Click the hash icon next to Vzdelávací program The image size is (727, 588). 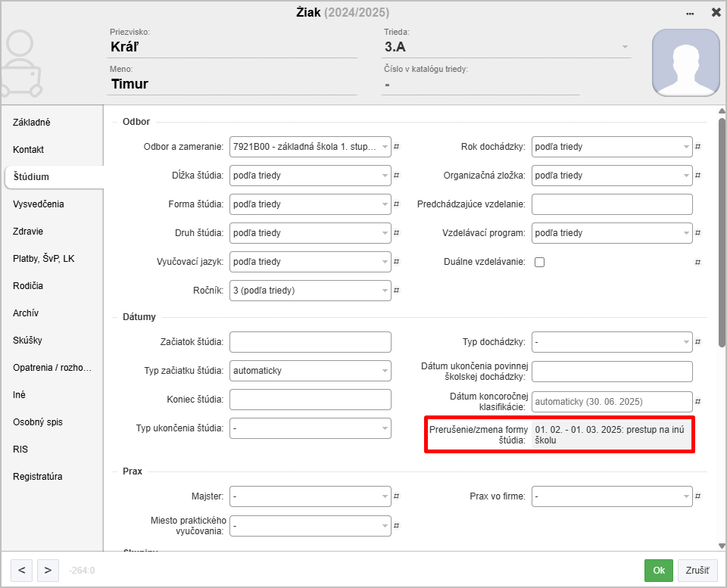tap(698, 233)
